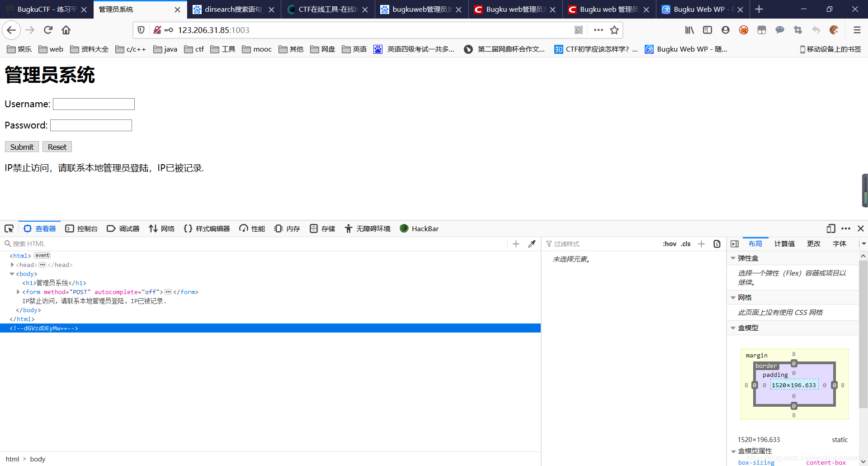Expand the head element node
Screen dimensions: 868x466
(12, 265)
